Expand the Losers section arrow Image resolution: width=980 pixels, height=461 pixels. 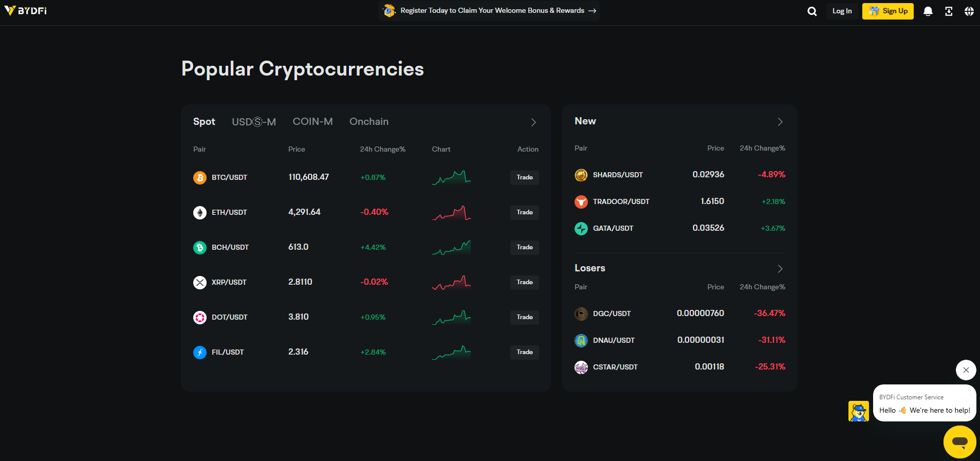point(780,269)
